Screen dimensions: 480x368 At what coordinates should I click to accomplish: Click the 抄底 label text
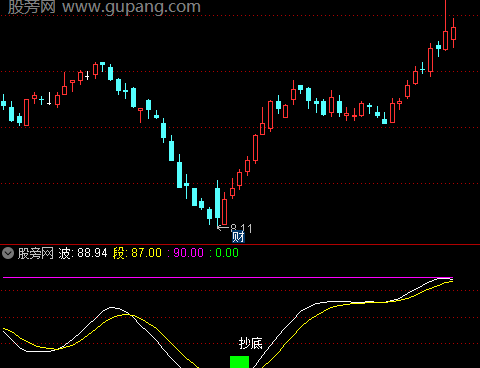251,343
